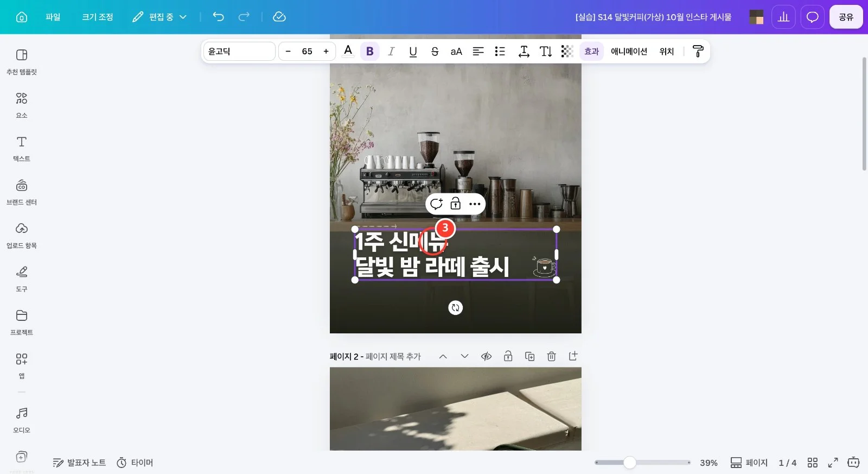
Task: Open the 파일 menu
Action: coord(53,17)
